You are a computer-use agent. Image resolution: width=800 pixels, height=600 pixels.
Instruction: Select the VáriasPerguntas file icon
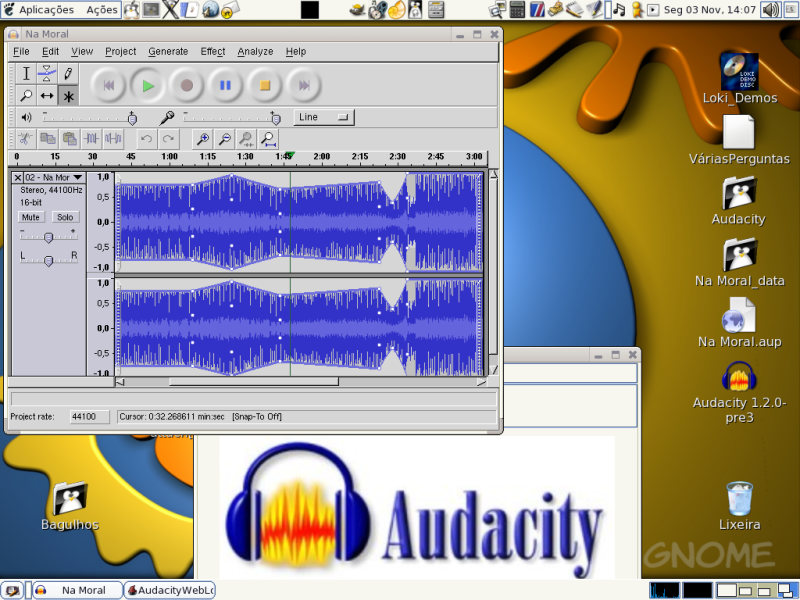click(739, 140)
